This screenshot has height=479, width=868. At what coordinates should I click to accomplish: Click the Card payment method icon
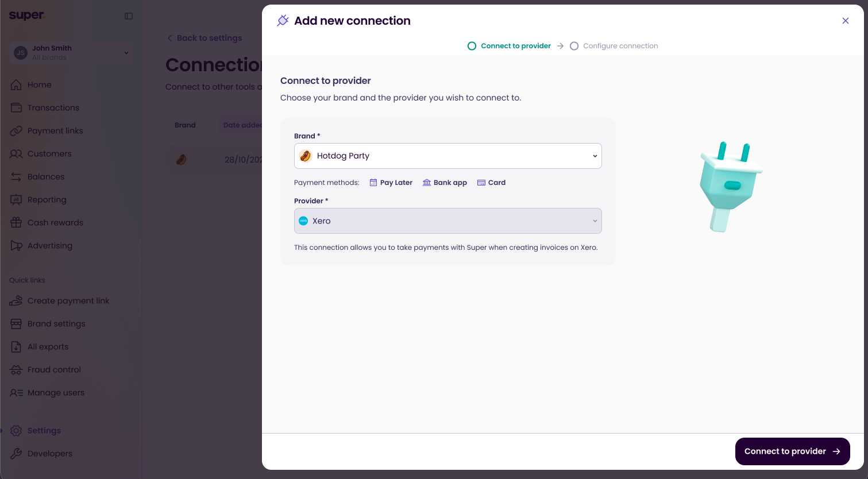(x=481, y=183)
